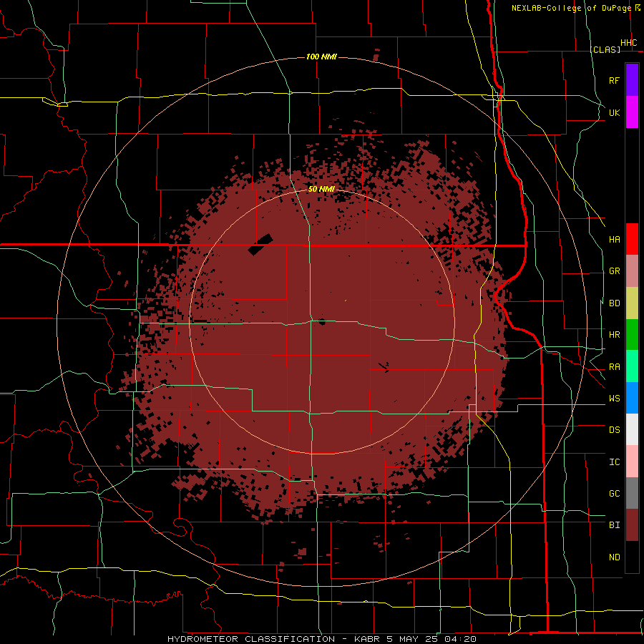
Task: Click the NEXLAB-College of DuPage text
Action: [571, 8]
